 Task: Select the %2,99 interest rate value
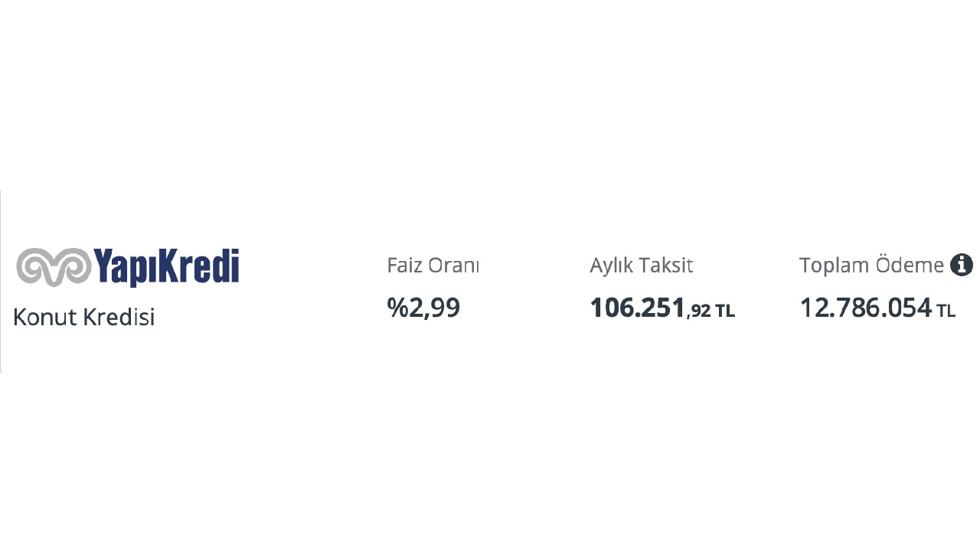[423, 308]
